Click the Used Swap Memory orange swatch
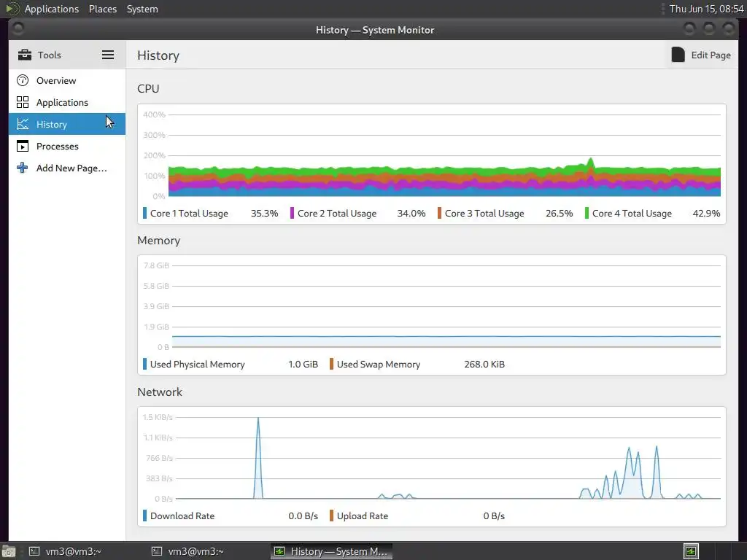The image size is (747, 560). (x=331, y=364)
